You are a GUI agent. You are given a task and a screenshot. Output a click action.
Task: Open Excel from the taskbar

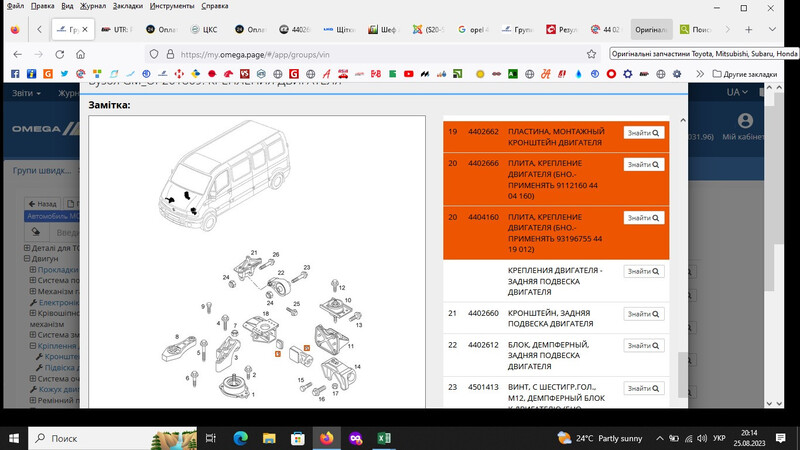pos(384,438)
